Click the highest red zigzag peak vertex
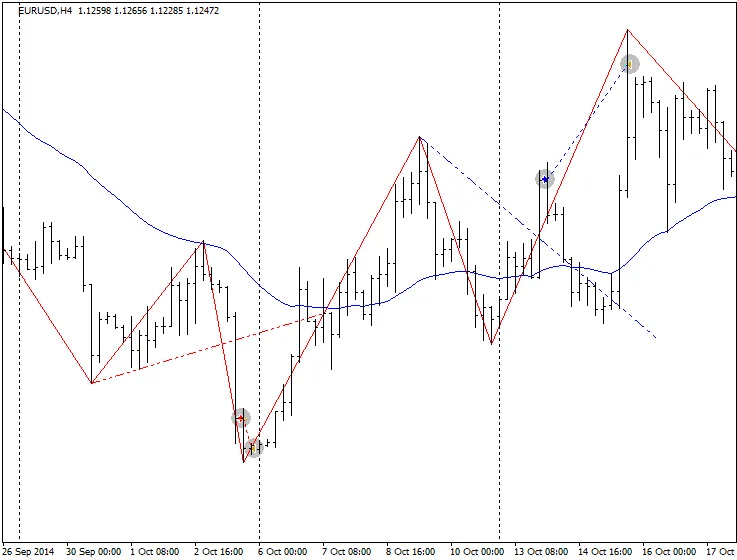The height and width of the screenshot is (560, 737). point(627,30)
